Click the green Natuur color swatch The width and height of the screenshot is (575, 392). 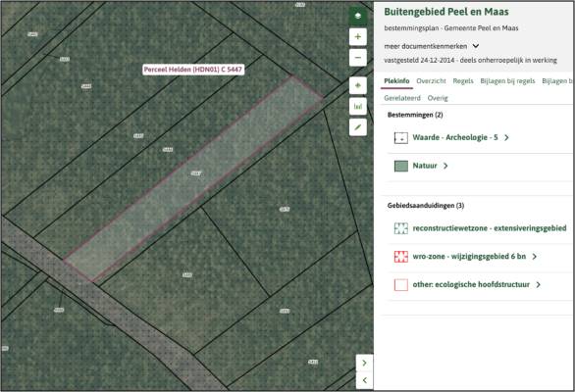coord(400,166)
